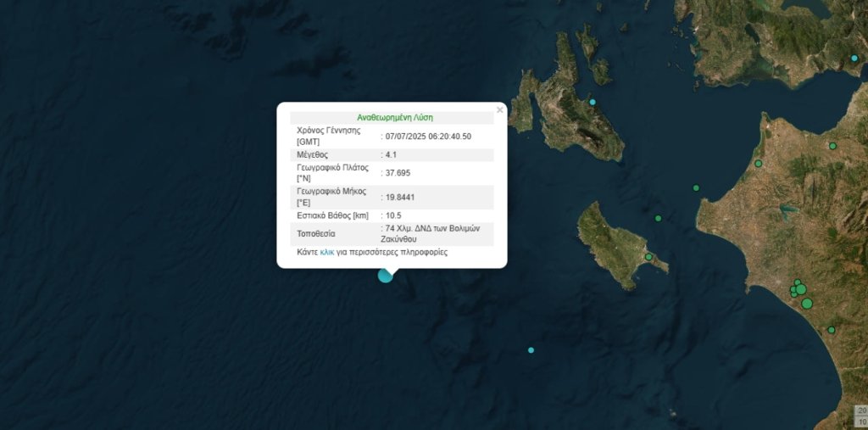Click the large cyan epicenter marker below the popup
Image resolution: width=868 pixels, height=430 pixels.
385,275
